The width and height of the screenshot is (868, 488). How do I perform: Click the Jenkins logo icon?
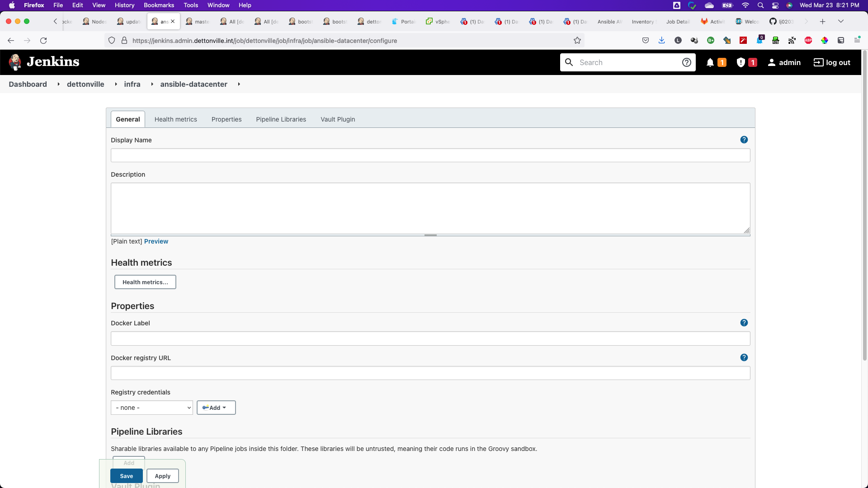(15, 62)
